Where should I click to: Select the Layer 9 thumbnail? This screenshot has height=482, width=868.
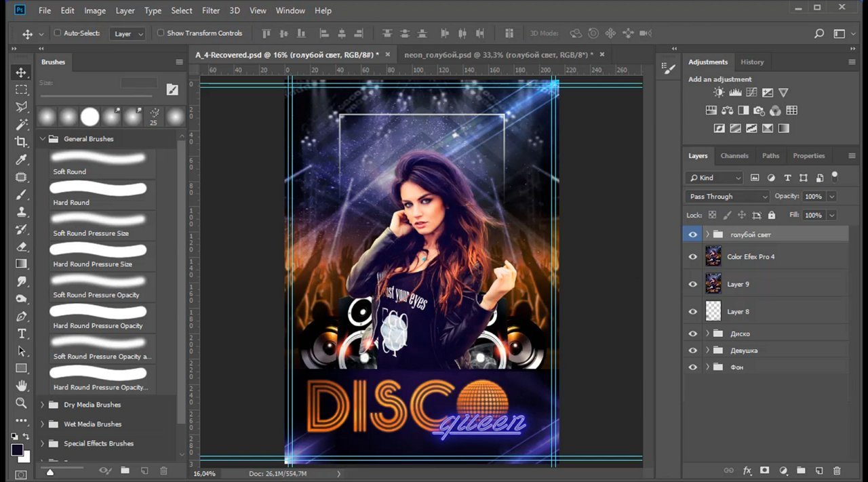click(713, 284)
